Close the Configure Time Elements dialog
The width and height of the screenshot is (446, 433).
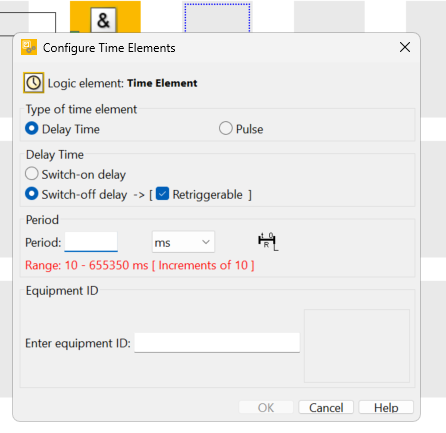click(x=405, y=47)
